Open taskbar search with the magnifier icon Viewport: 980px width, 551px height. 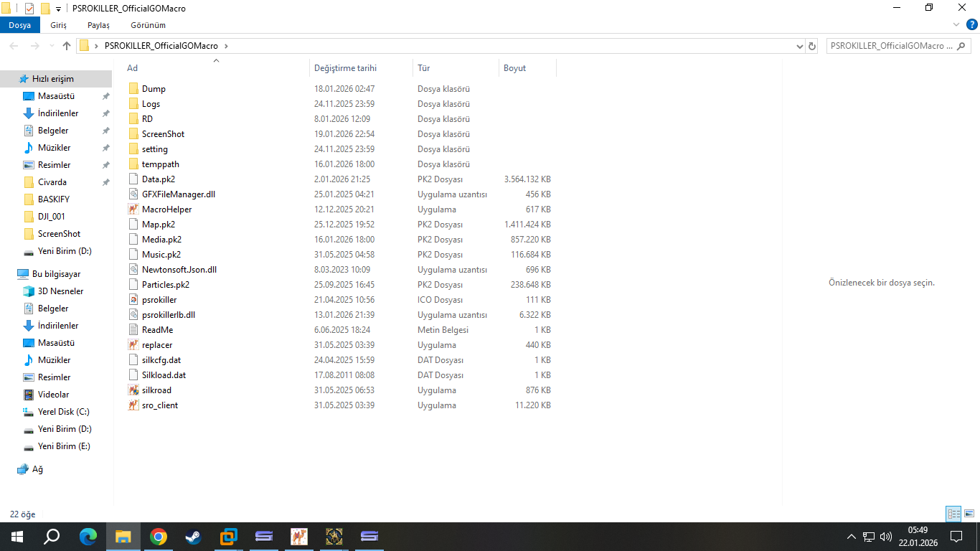click(x=52, y=536)
